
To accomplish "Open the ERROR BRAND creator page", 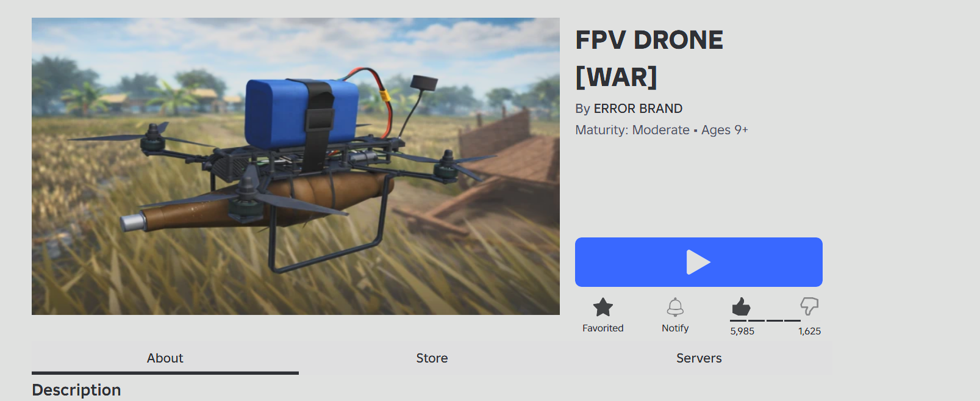I will 638,109.
